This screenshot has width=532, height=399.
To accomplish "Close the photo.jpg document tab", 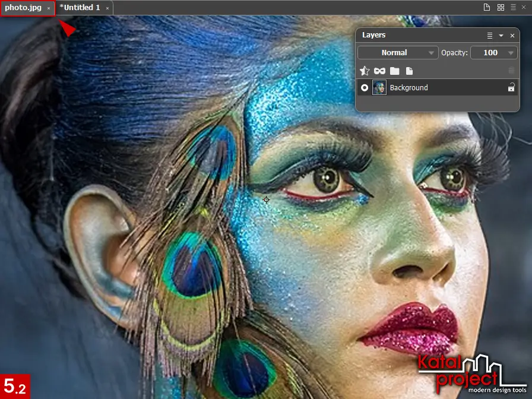I will tap(49, 8).
